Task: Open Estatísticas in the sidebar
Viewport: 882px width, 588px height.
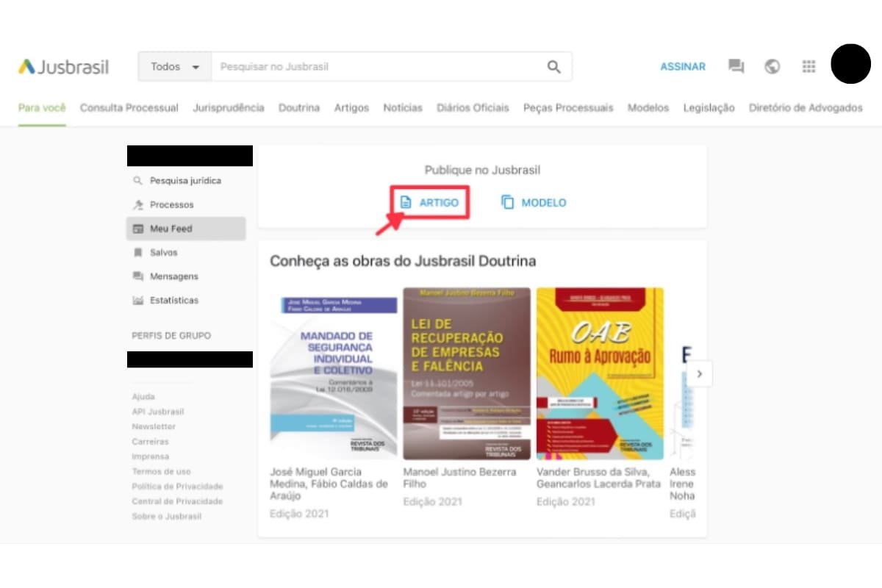Action: pyautogui.click(x=173, y=301)
